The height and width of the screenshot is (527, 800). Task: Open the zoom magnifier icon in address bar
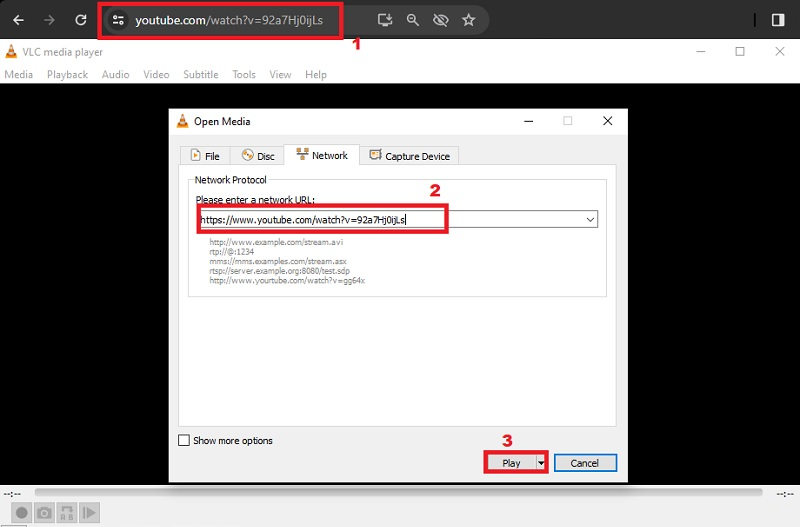click(412, 20)
